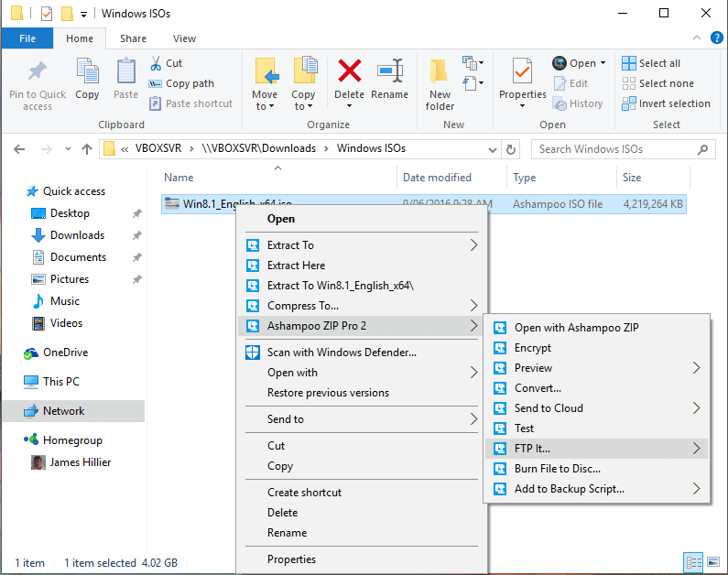Expand the FTP It... submenu
The image size is (728, 575).
[x=696, y=449]
